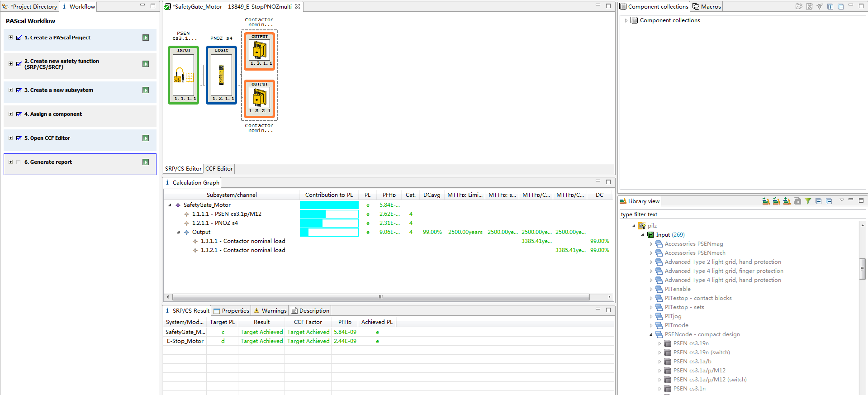This screenshot has height=395, width=868.
Task: Click the green filter funnel in Library view
Action: pyautogui.click(x=808, y=201)
